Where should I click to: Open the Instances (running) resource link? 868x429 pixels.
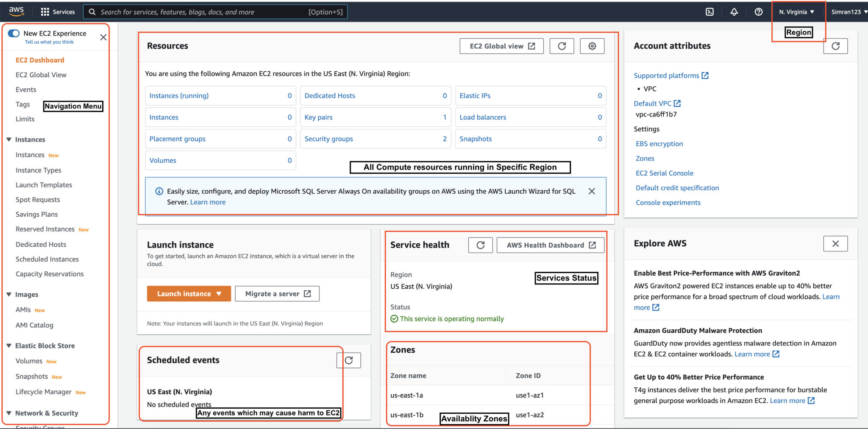(179, 96)
